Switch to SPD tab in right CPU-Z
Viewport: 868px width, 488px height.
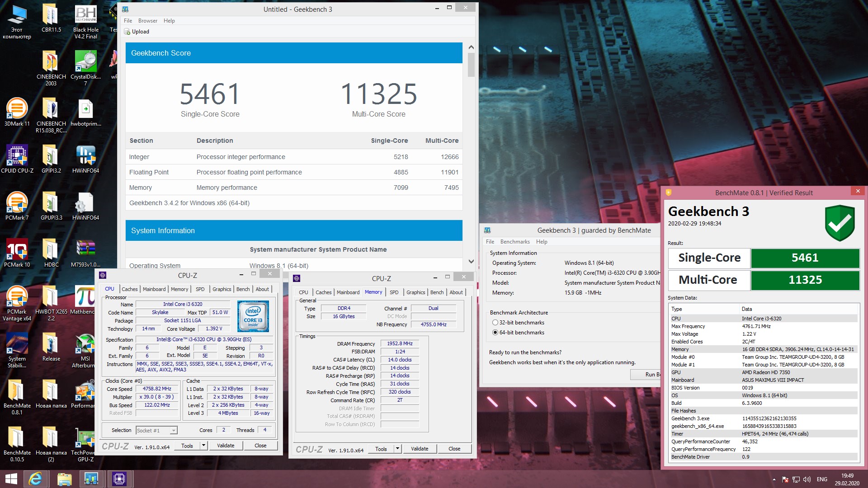click(394, 292)
